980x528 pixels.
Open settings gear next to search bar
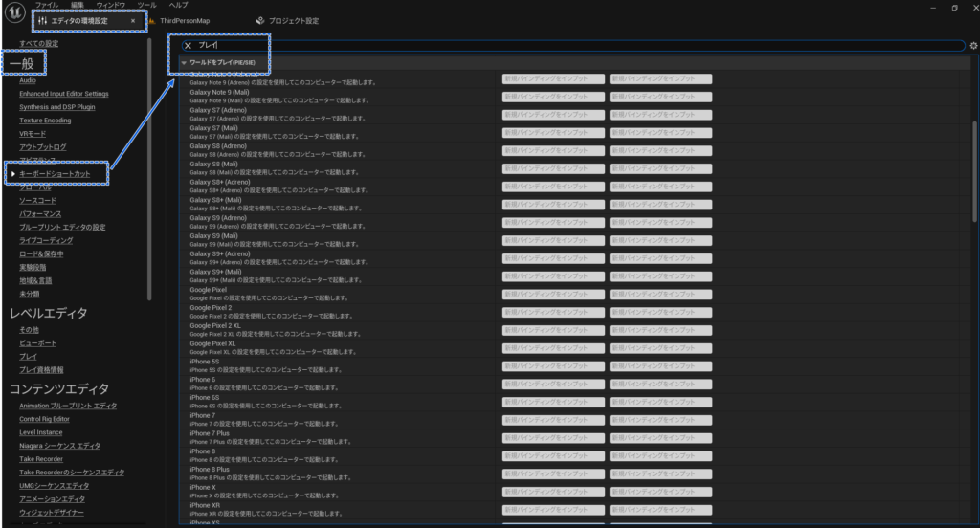pos(973,46)
